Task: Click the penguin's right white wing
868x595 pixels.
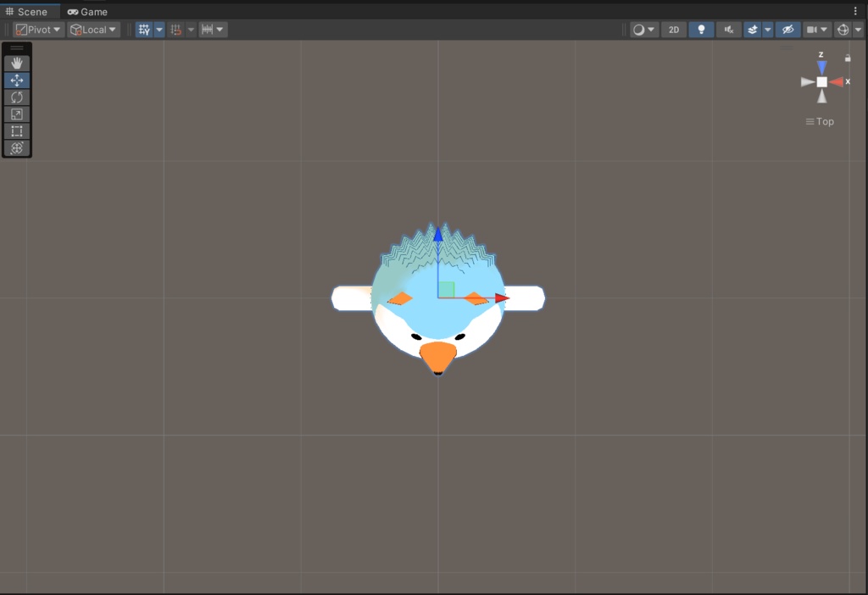Action: point(524,297)
